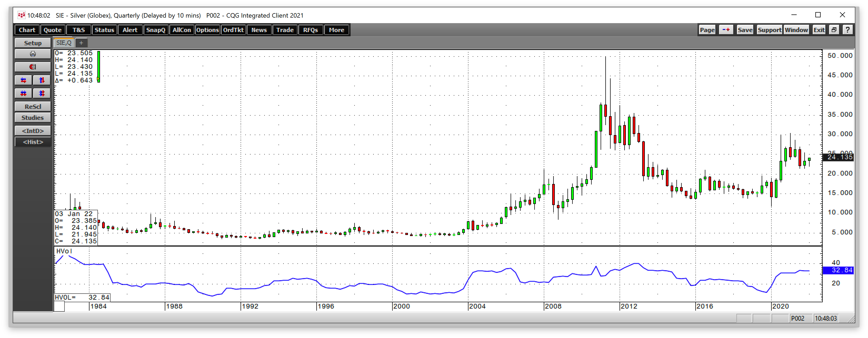Open the Options button

point(207,30)
